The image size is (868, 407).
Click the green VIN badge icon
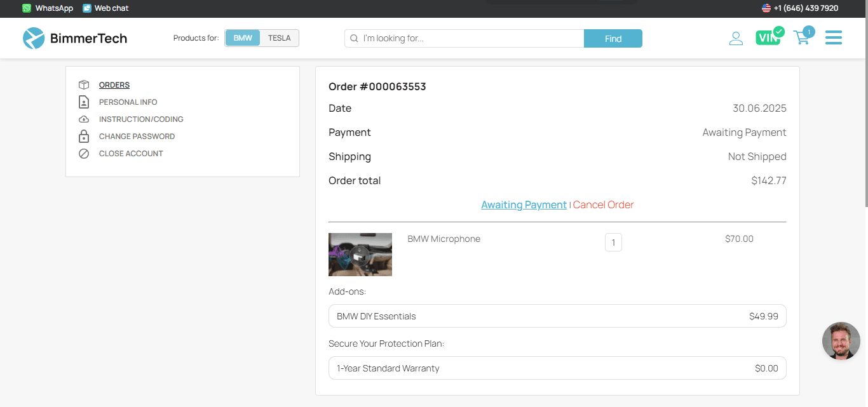click(768, 38)
